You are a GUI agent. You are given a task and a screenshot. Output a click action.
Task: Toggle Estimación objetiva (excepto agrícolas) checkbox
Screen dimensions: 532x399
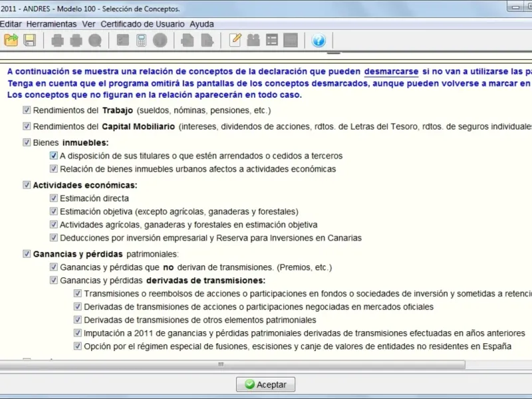[x=54, y=211]
